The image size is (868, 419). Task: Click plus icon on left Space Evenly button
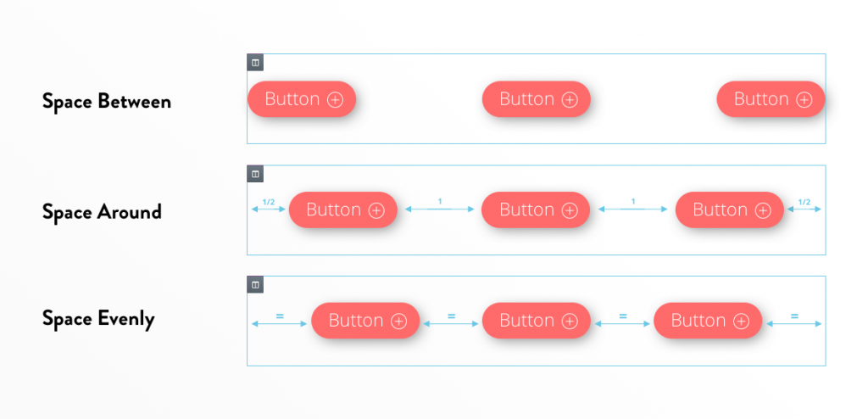(399, 321)
